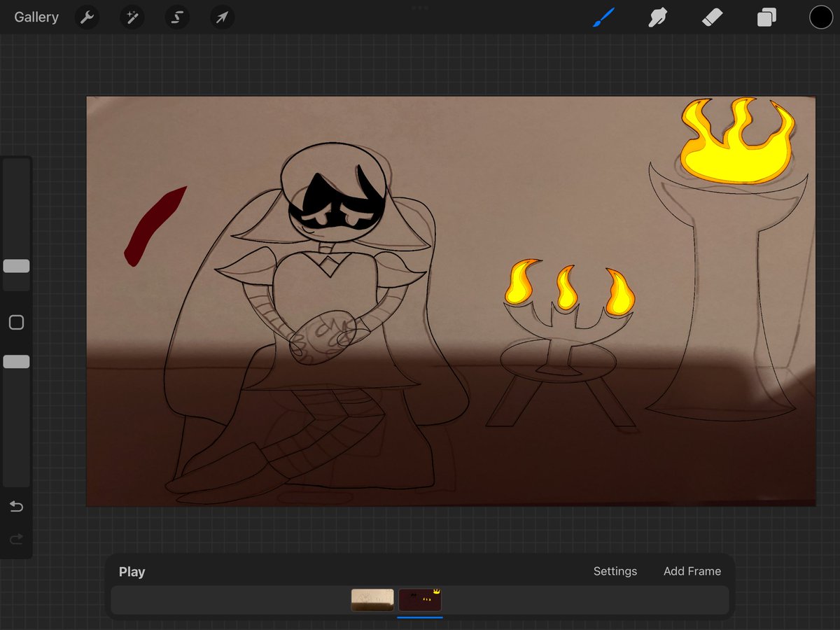Activate the Transform arrow tool
This screenshot has height=630, width=840.
click(x=222, y=17)
